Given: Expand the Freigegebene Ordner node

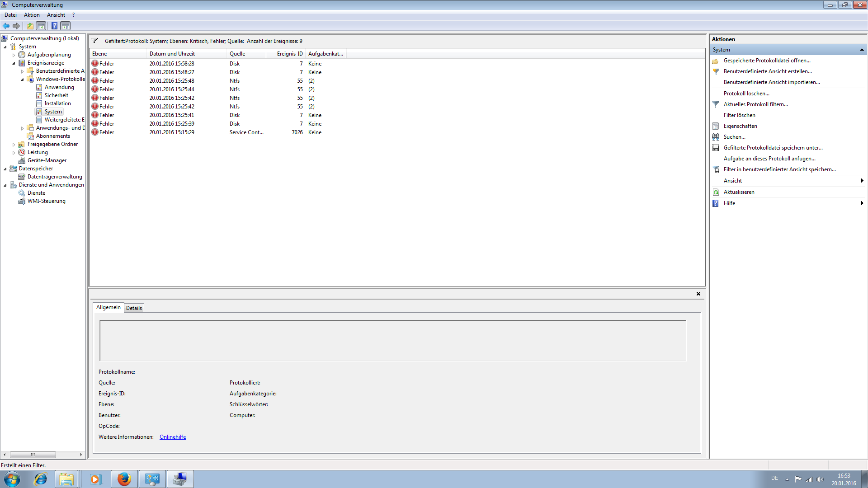Looking at the screenshot, I should (14, 145).
